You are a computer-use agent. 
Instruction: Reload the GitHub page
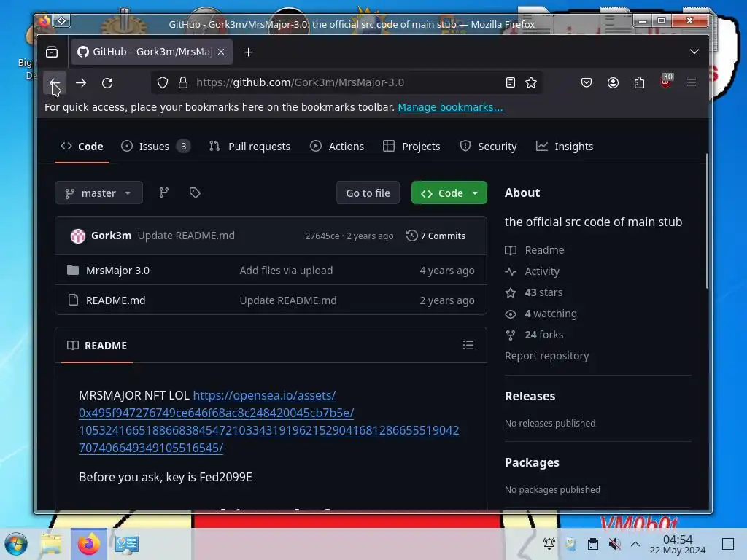(107, 83)
